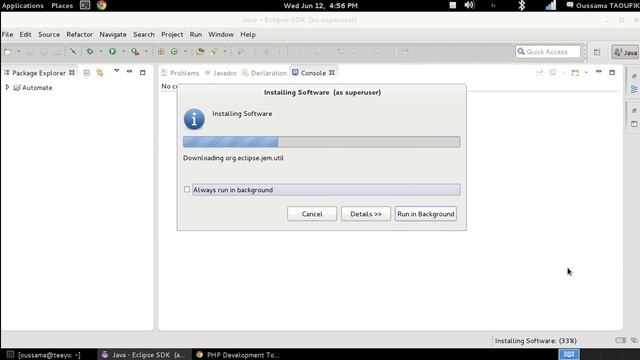Select the Java perspective button
Screen dimensions: 640x360
[x=625, y=52]
